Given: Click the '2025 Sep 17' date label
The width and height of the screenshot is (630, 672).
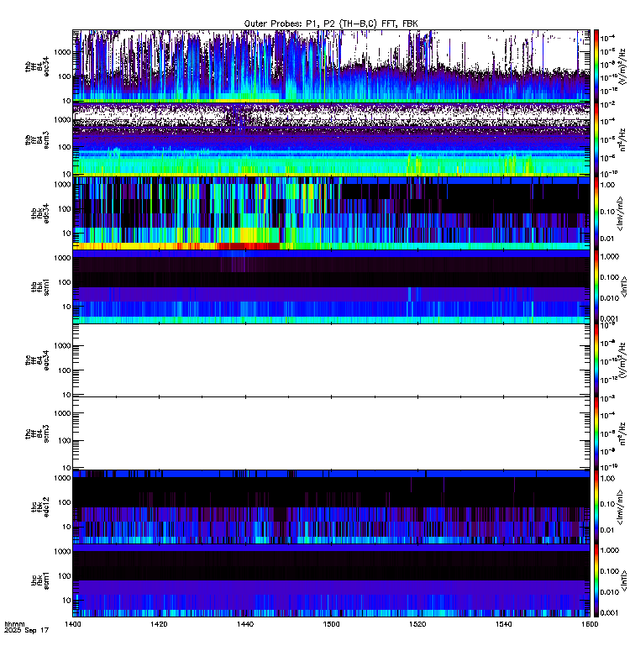Looking at the screenshot, I should click(x=27, y=631).
